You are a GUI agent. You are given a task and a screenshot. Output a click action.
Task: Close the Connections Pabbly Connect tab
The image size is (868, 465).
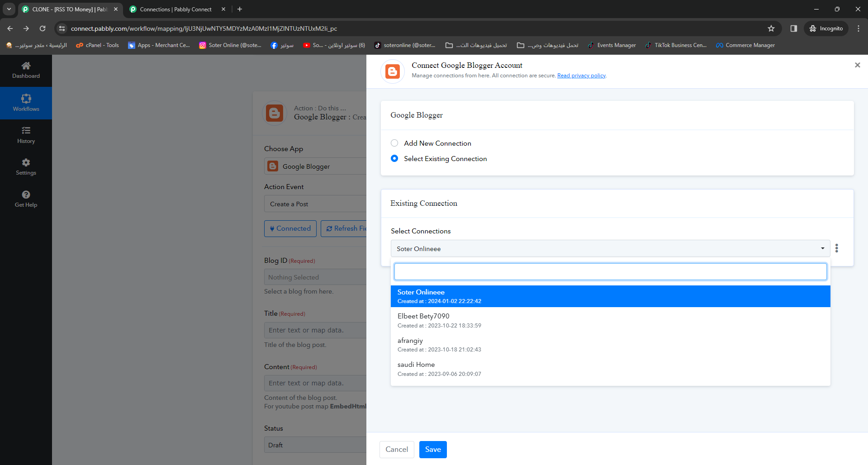pos(223,9)
